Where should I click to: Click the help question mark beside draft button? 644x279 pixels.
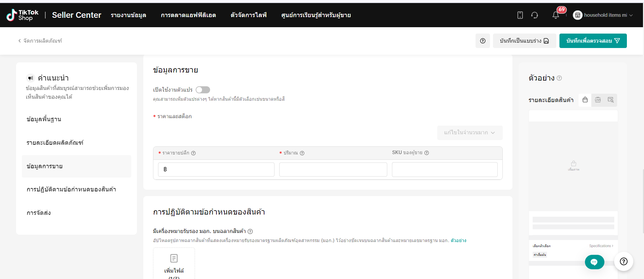483,41
